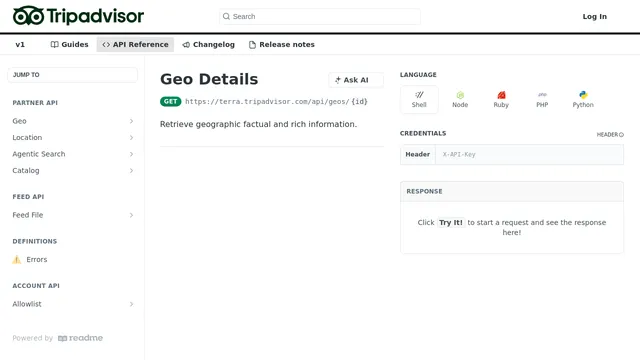The height and width of the screenshot is (360, 640).
Task: Select the PHP language icon
Action: [x=542, y=95]
